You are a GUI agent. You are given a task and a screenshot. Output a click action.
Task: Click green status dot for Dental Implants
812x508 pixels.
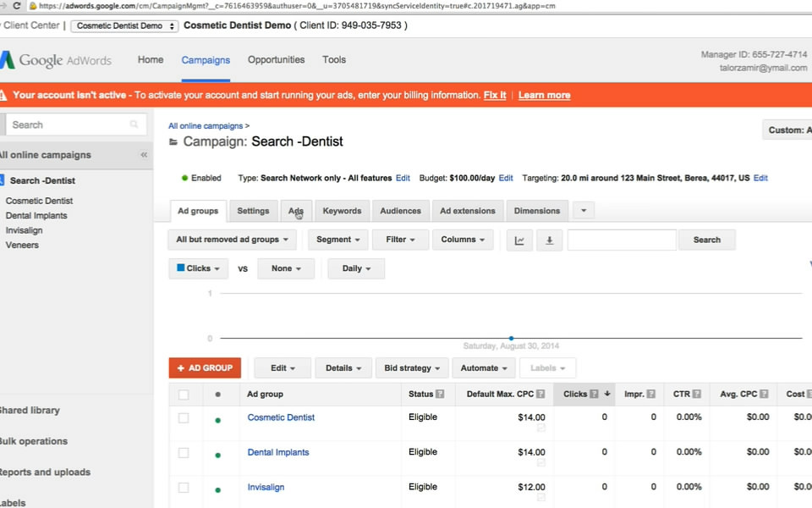[218, 456]
